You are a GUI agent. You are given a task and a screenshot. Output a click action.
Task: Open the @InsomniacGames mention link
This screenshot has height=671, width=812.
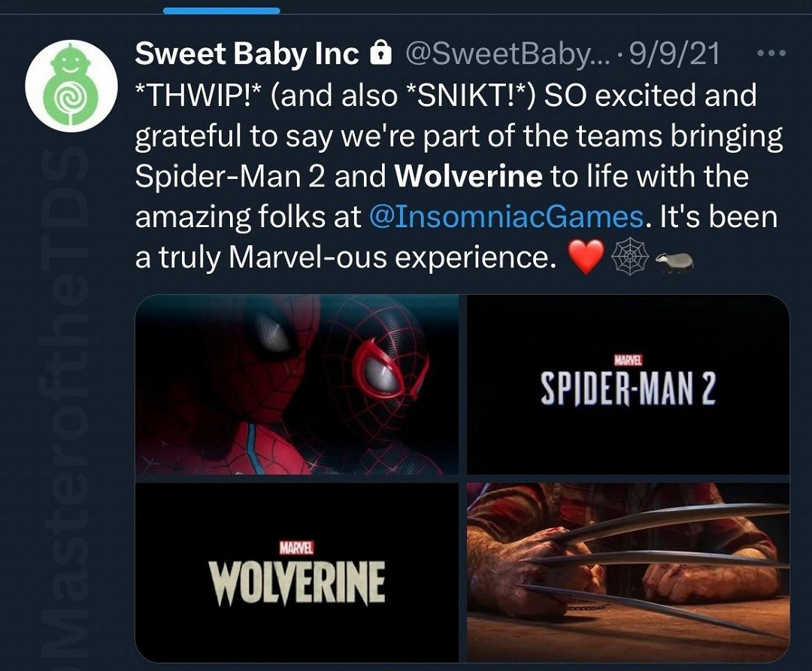coord(507,218)
